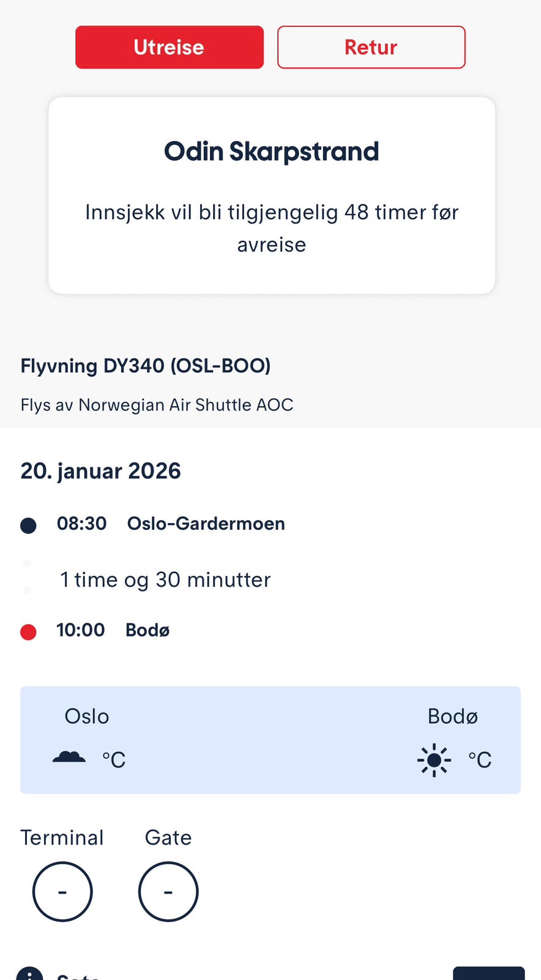The width and height of the screenshot is (541, 980).
Task: Switch to the Retur tab
Action: click(371, 47)
